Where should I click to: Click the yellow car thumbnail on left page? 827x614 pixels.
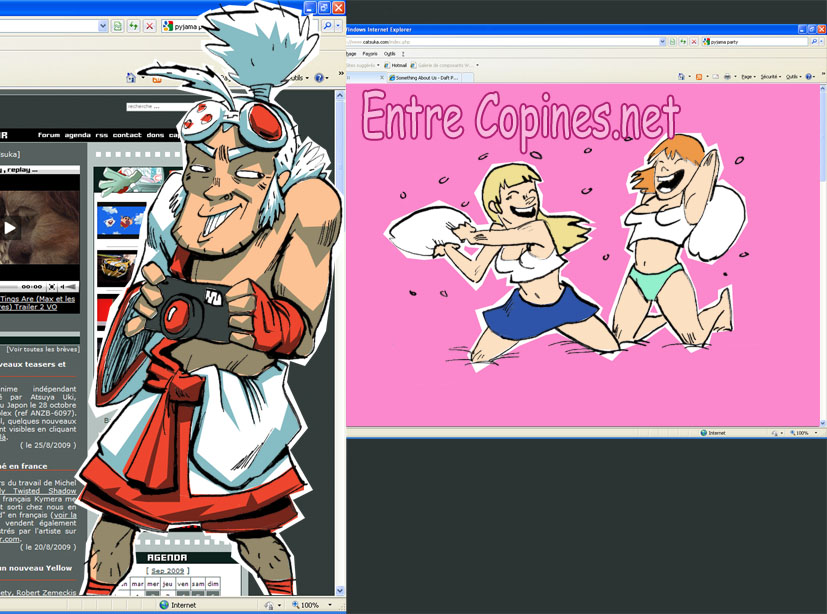pos(118,268)
